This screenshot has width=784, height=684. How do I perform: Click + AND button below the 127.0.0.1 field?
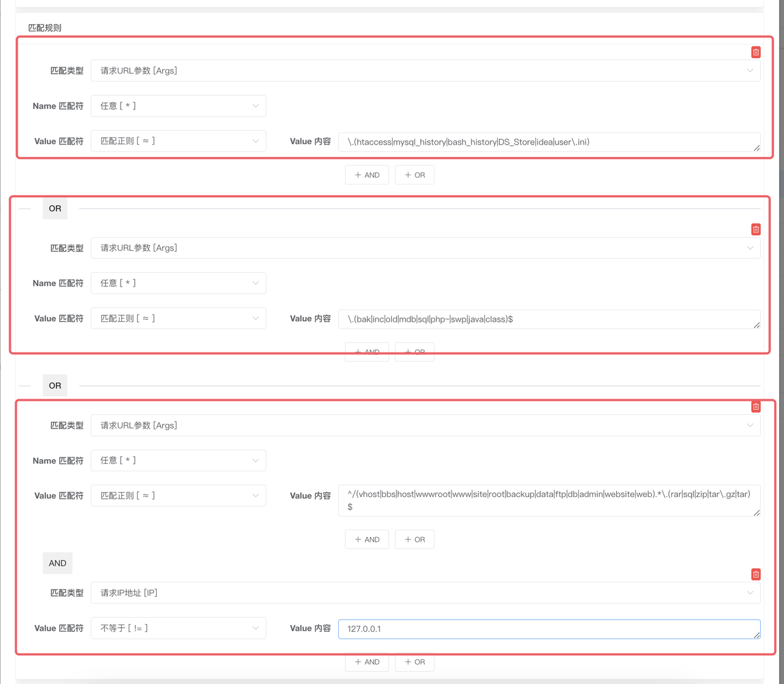tap(367, 662)
